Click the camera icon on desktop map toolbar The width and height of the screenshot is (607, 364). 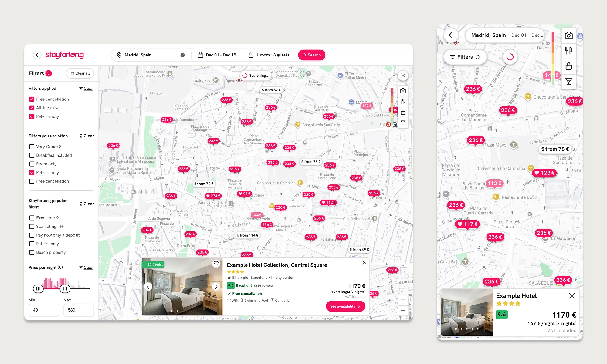403,91
